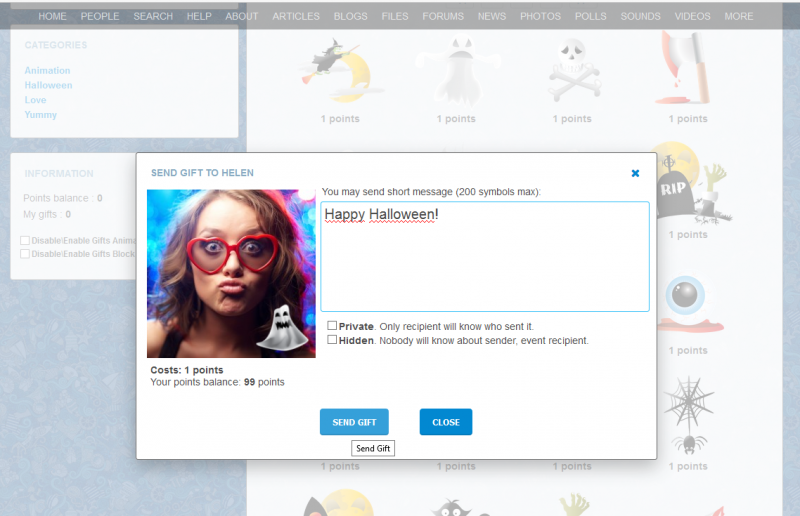Click the witch on moon gift icon
Viewport: 800px width, 516px height.
340,69
